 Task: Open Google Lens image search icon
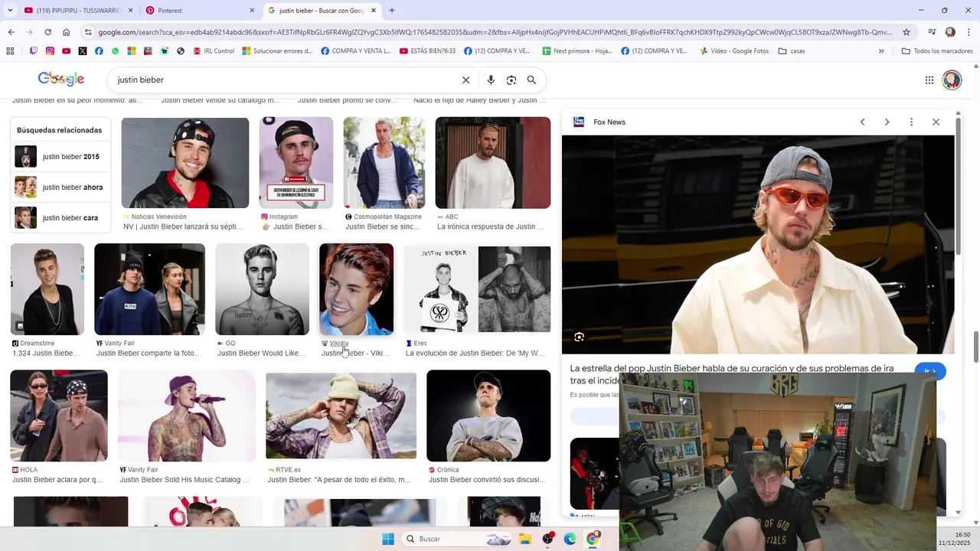point(511,80)
